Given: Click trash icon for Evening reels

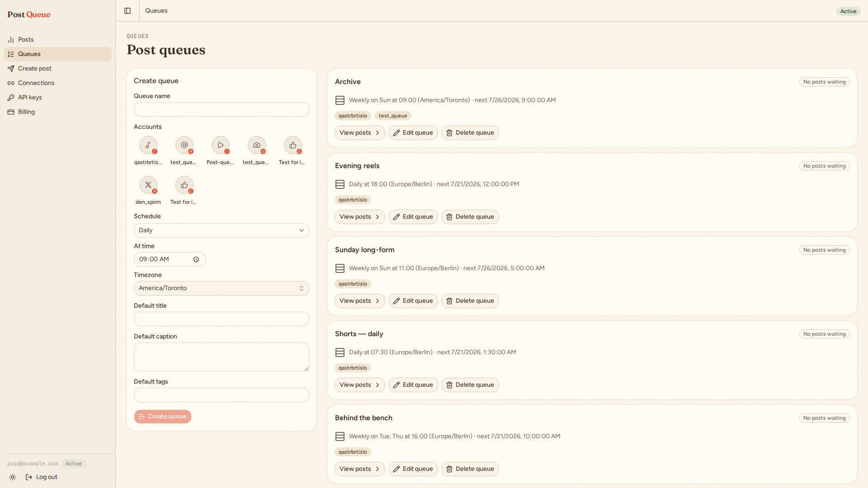Looking at the screenshot, I should [x=449, y=217].
